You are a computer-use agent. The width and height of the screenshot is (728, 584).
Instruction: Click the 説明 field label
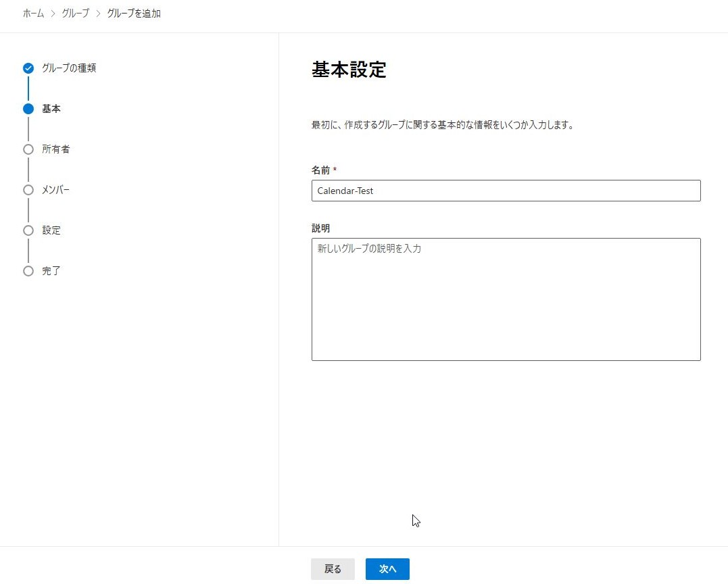click(x=321, y=228)
